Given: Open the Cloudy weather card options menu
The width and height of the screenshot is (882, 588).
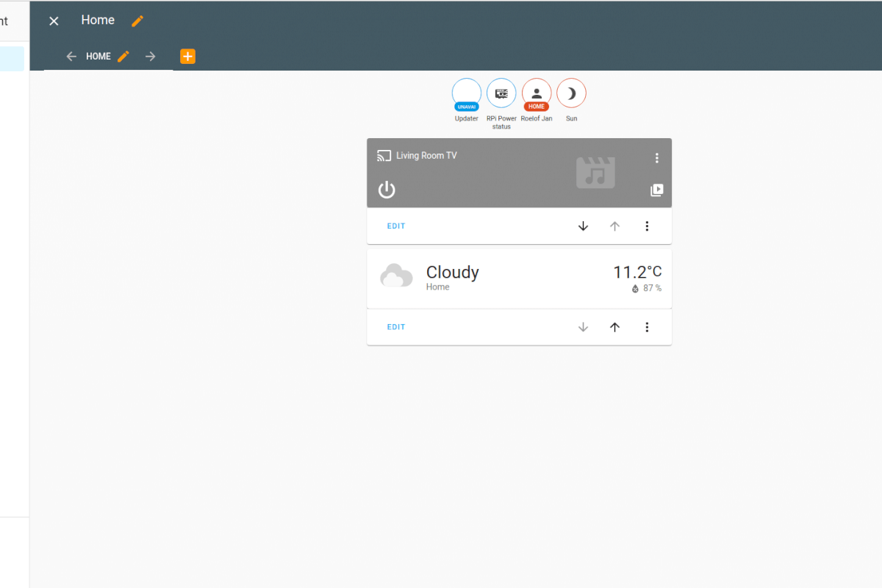Looking at the screenshot, I should [647, 327].
